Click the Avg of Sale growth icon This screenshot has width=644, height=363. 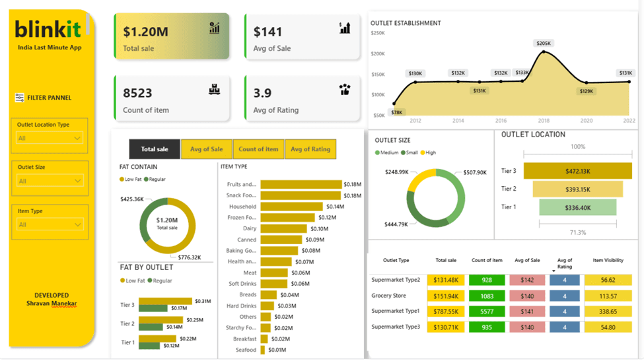(x=345, y=28)
